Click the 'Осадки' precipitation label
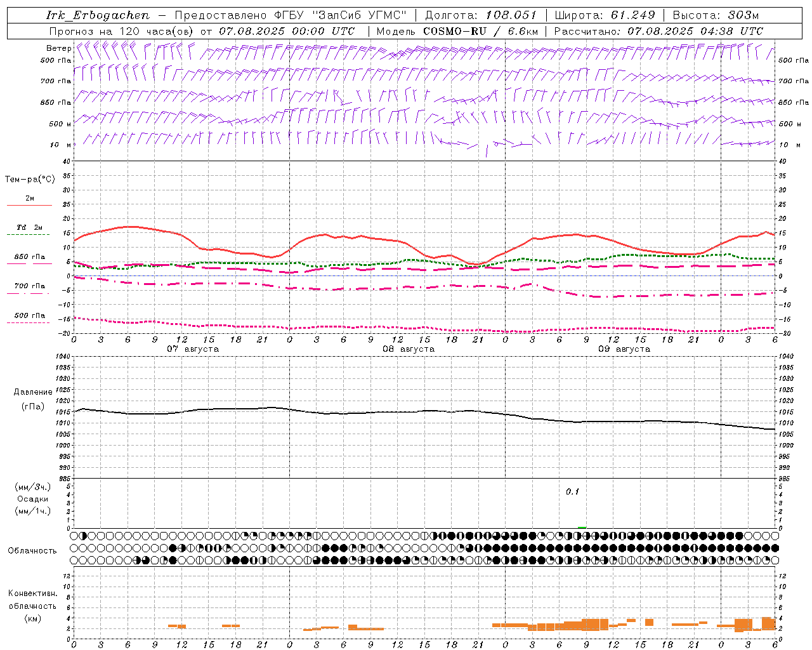812x650 pixels. (x=32, y=499)
